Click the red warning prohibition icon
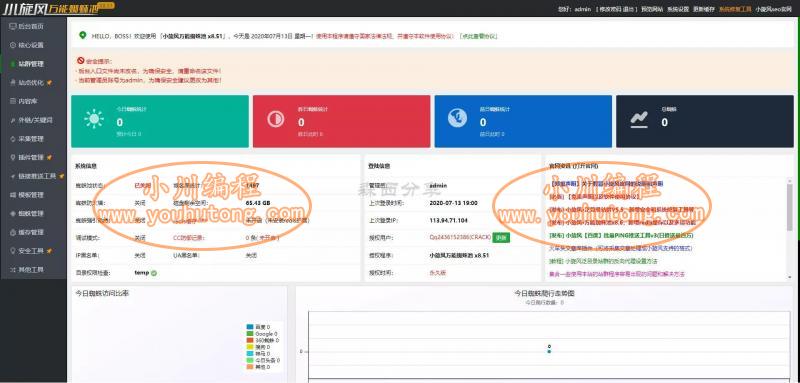 tap(81, 60)
